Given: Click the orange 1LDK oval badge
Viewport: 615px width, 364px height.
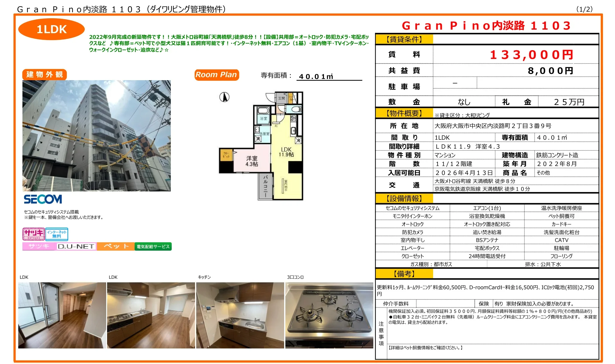Looking at the screenshot, I should point(51,29).
